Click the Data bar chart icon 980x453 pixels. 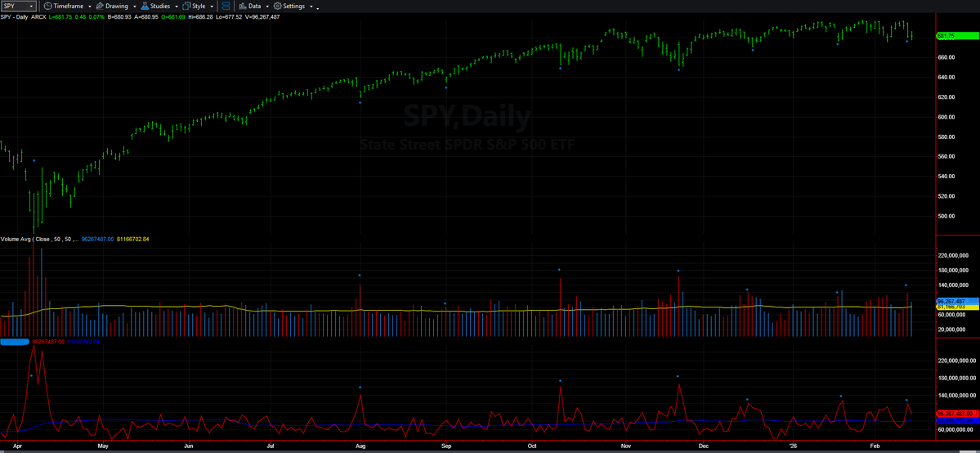[243, 6]
